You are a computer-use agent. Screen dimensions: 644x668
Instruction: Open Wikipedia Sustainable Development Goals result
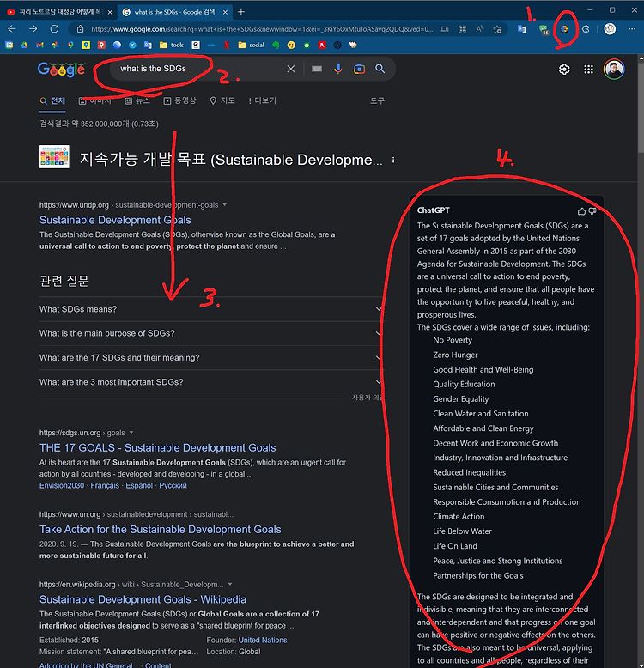pos(143,599)
